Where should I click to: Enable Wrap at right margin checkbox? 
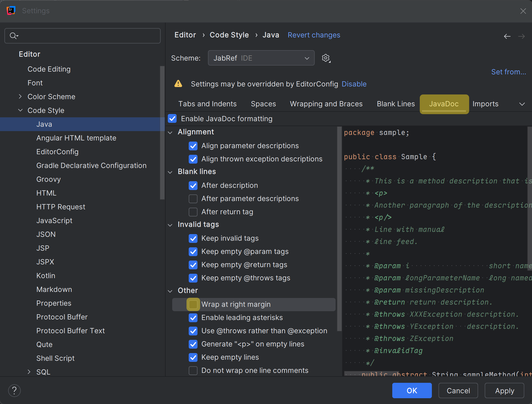(193, 304)
